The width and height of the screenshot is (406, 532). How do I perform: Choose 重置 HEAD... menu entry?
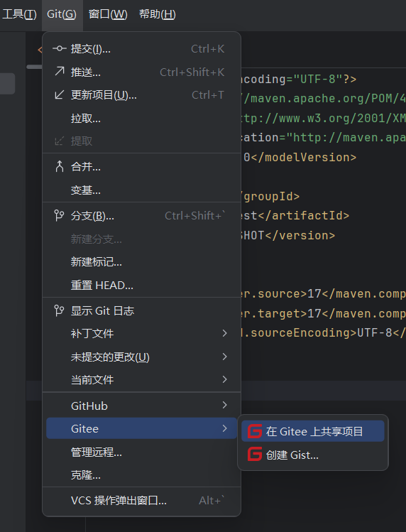(x=141, y=285)
